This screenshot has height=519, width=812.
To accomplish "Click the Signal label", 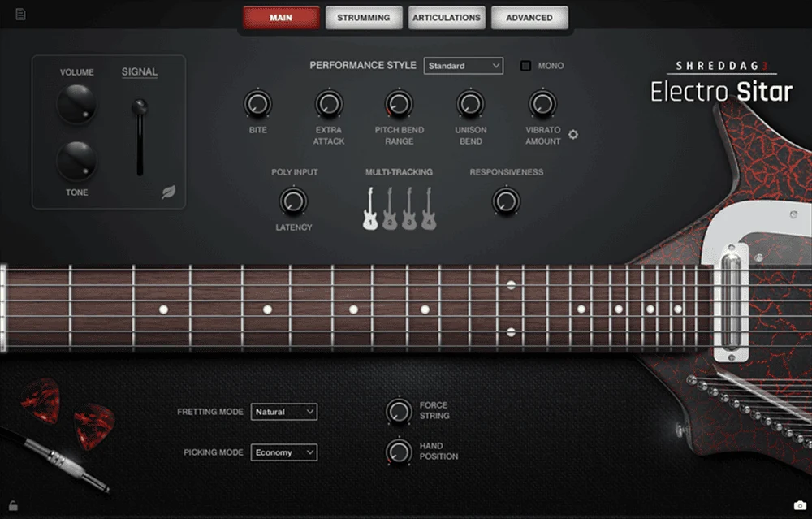I will pyautogui.click(x=140, y=72).
